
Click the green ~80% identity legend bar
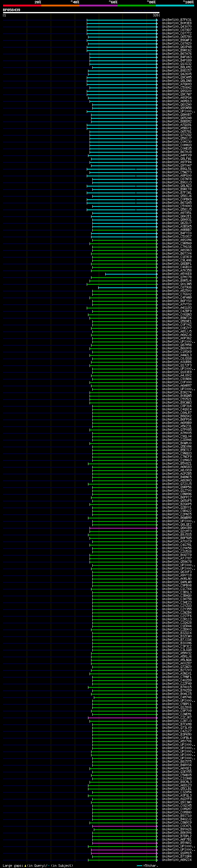[x=137, y=6]
